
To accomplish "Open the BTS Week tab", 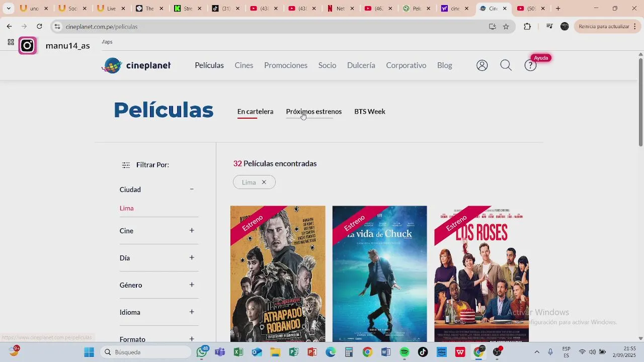I will pos(370,112).
